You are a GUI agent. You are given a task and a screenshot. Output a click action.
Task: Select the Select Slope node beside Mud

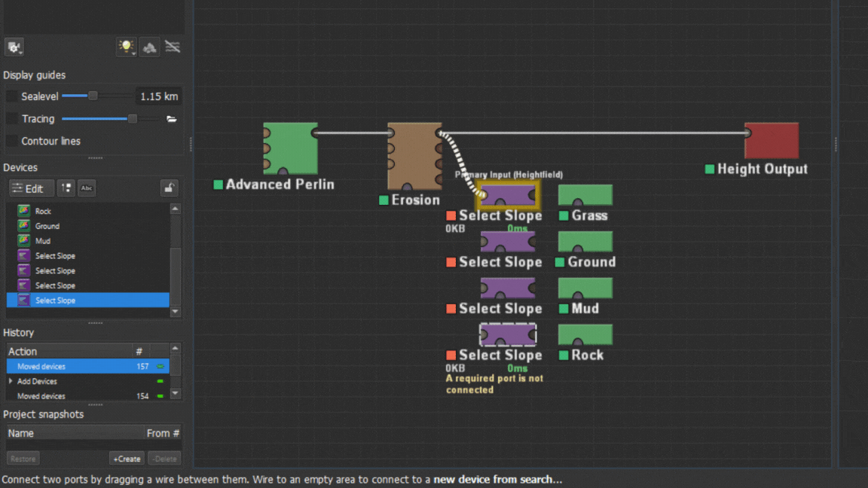508,288
